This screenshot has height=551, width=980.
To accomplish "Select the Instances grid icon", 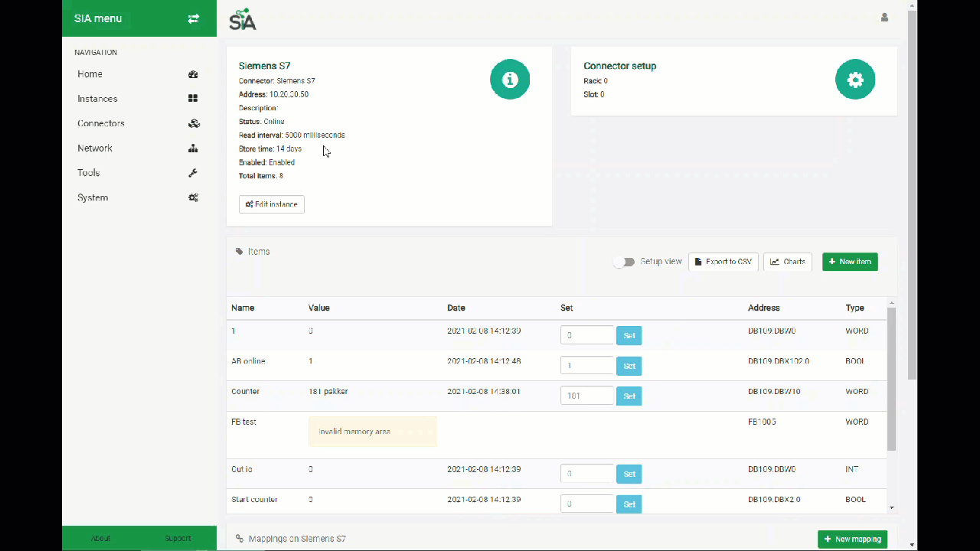I will [193, 98].
